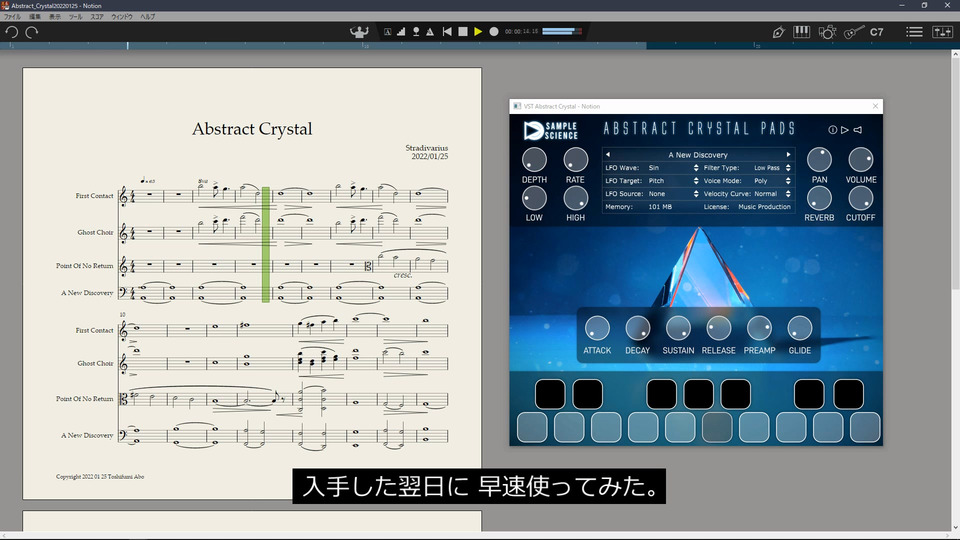Open the ツール menu
Viewport: 960px width, 540px height.
[x=75, y=17]
